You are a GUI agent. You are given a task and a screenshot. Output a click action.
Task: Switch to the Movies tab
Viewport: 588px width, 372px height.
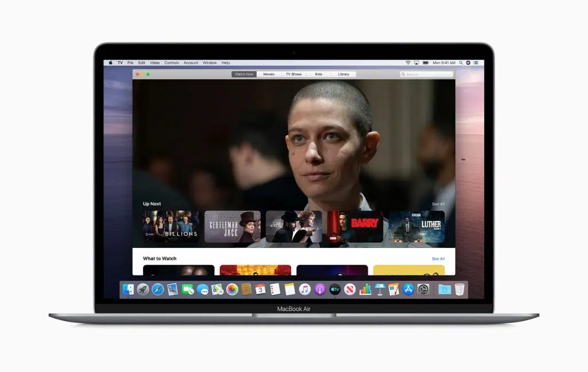pos(269,73)
